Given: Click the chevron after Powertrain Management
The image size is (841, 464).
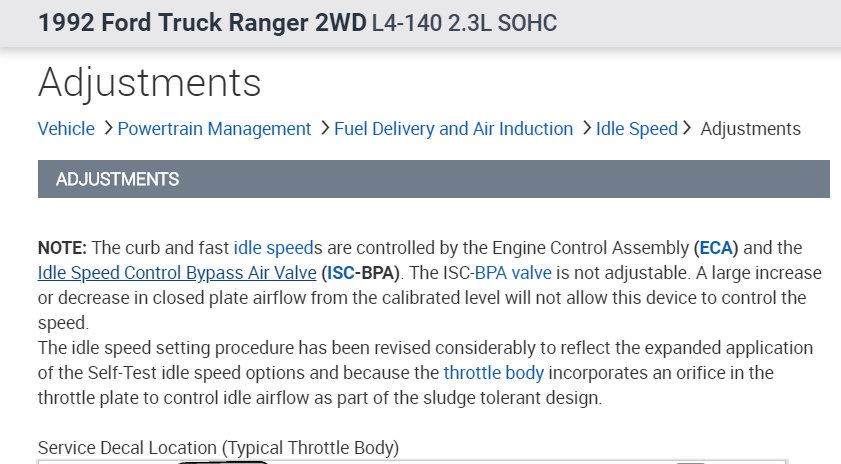Looking at the screenshot, I should (323, 129).
